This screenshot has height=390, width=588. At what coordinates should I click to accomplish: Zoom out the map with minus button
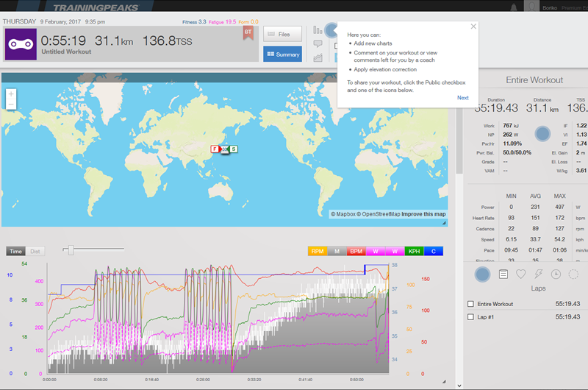[11, 104]
